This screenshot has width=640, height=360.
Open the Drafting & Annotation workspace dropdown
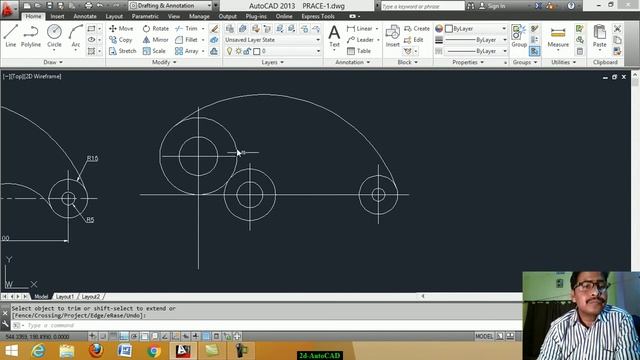pos(171,6)
